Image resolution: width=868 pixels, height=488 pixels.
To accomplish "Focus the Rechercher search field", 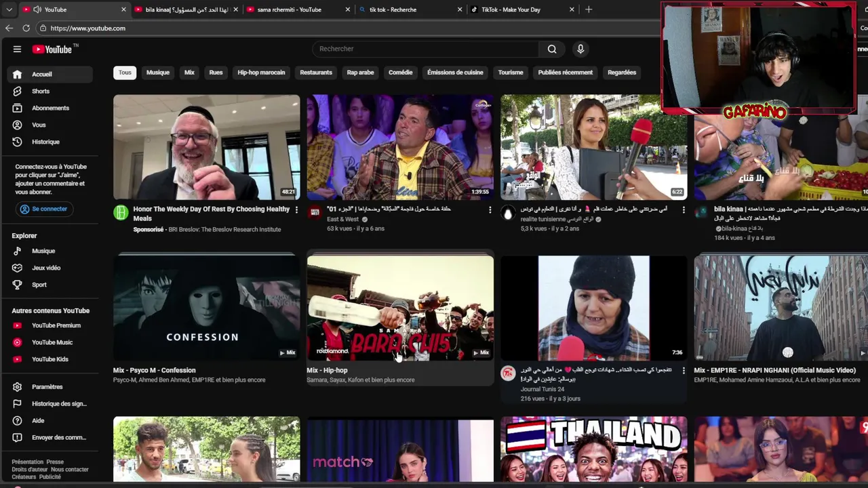I will 426,49.
